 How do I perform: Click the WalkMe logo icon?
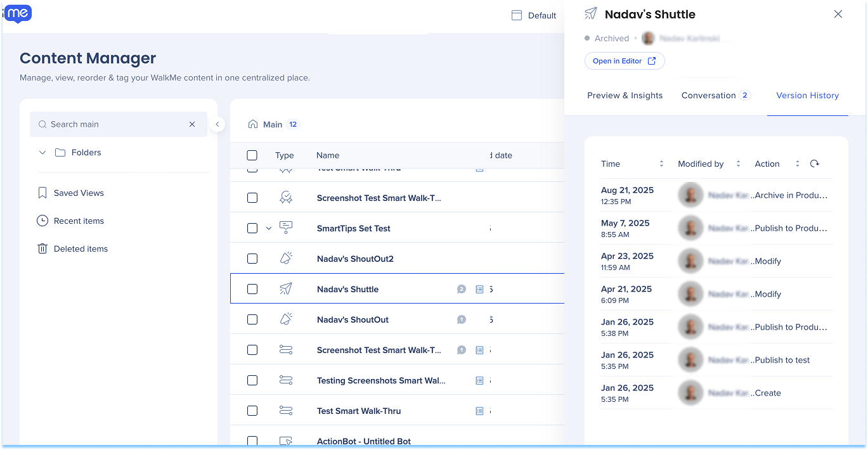pos(18,13)
